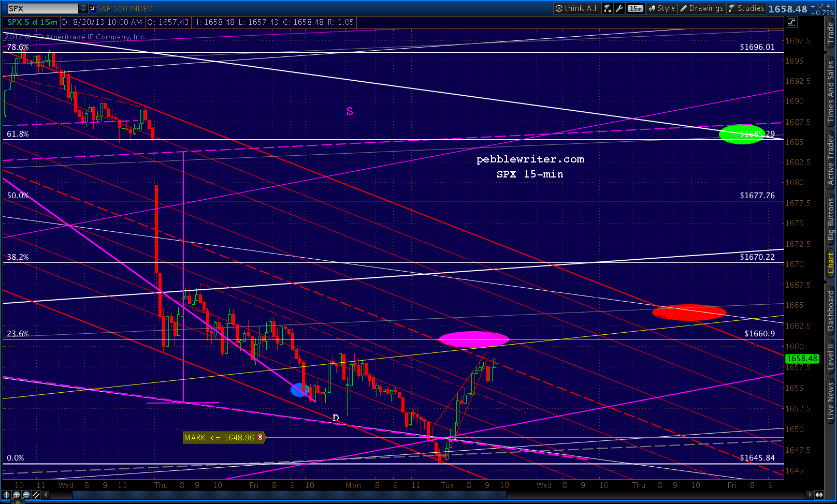837x504 pixels.
Task: Select the 15m timeframe button
Action: pyautogui.click(x=636, y=8)
